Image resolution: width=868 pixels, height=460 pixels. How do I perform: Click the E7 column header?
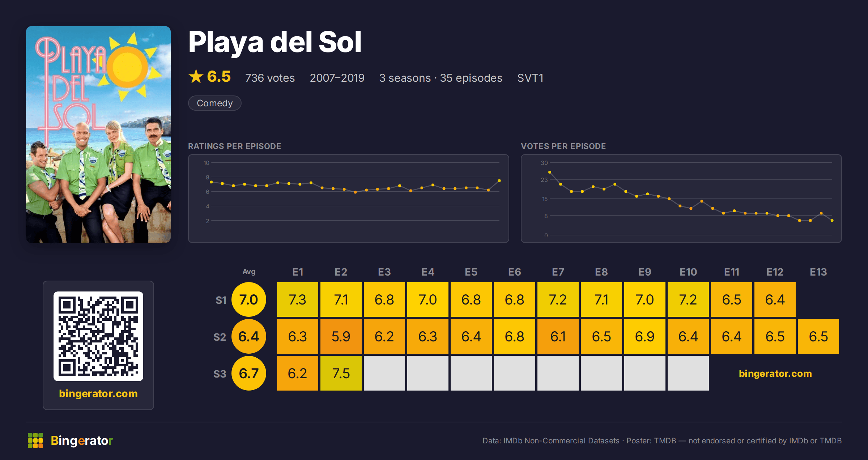pos(558,272)
